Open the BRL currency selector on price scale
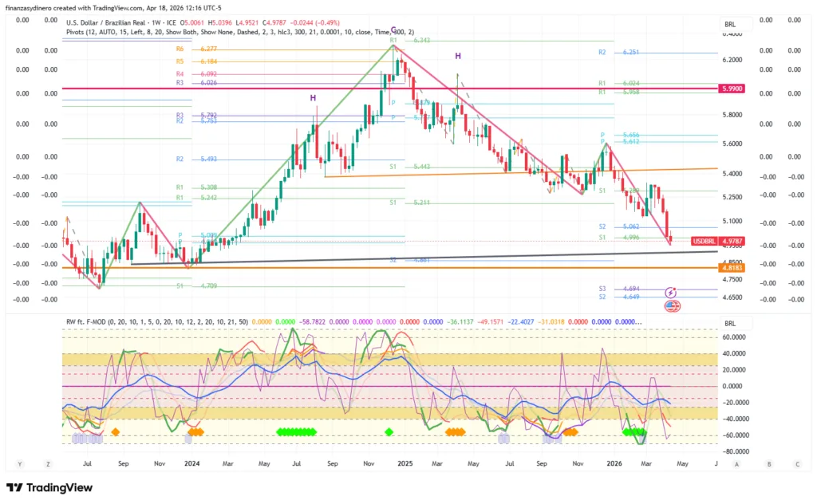Screen dimensions: 817x504 [729, 25]
